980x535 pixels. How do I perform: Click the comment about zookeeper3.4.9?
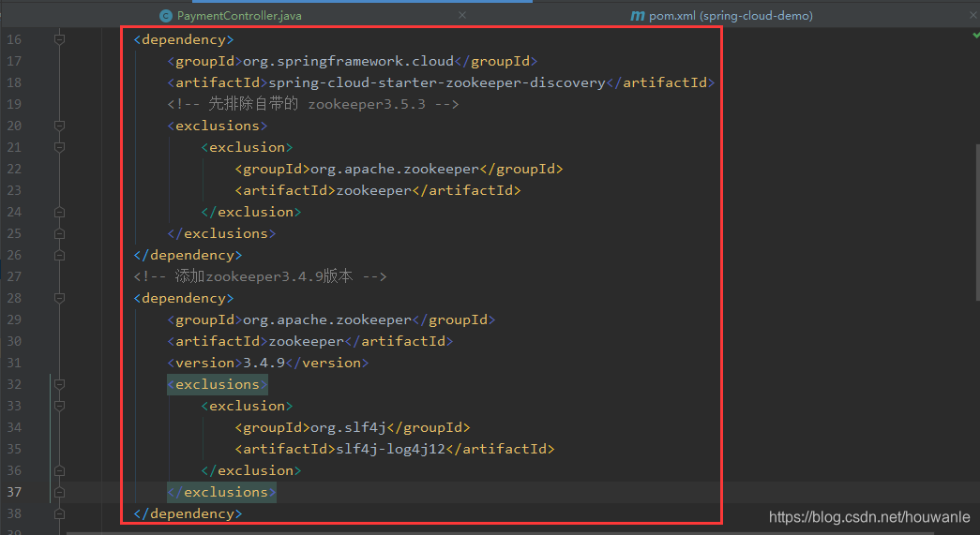[x=260, y=275]
